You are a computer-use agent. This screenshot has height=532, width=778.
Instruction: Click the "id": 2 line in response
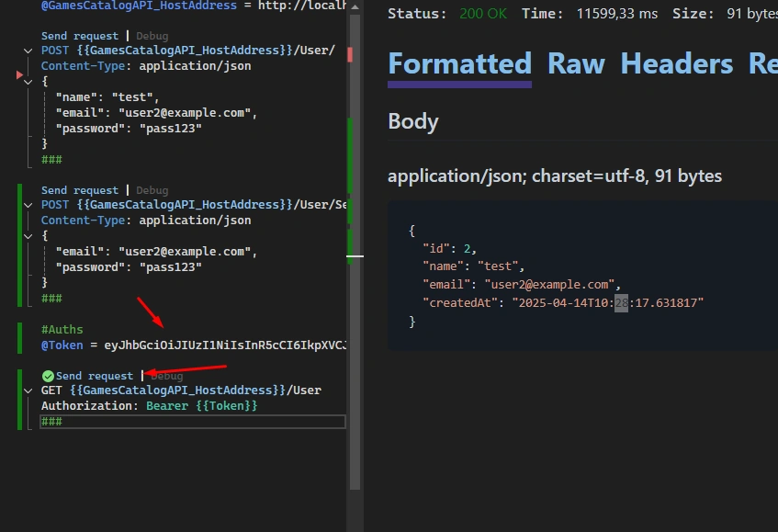(x=449, y=248)
